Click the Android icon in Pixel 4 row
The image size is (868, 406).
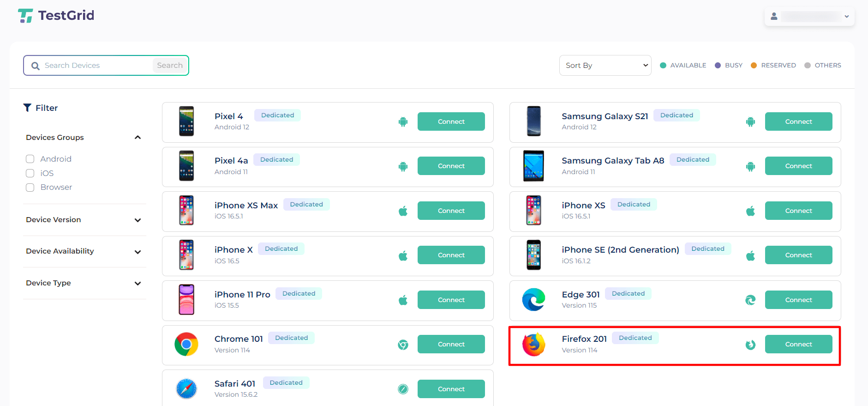(x=403, y=122)
